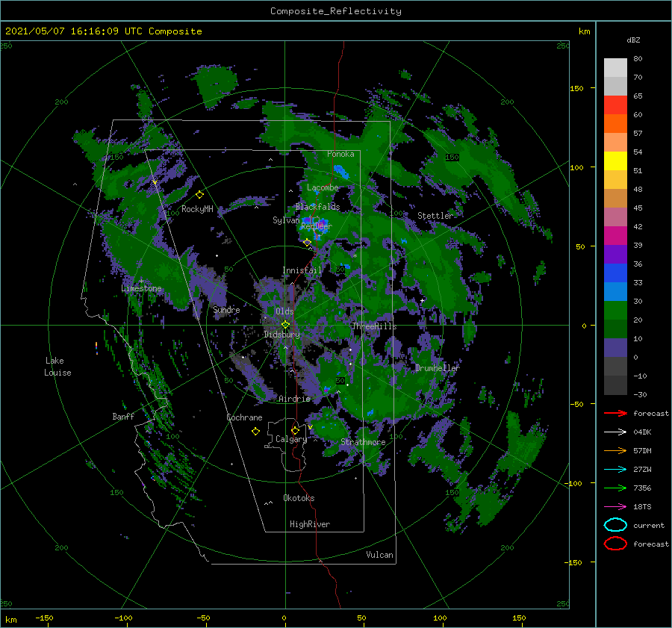The height and width of the screenshot is (628, 672).
Task: Click the 54 dBZ yellow color swatch
Action: click(x=615, y=161)
